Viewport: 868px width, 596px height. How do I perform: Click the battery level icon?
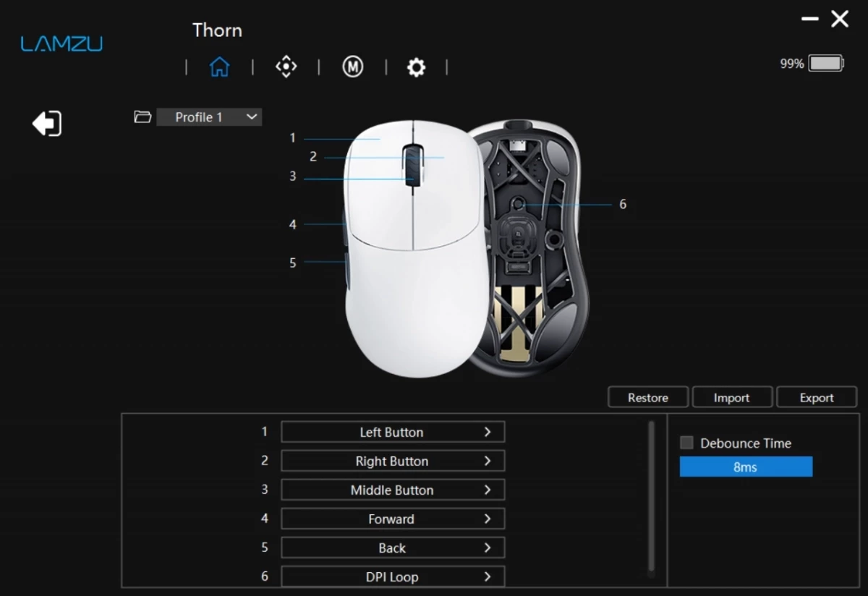tap(826, 63)
